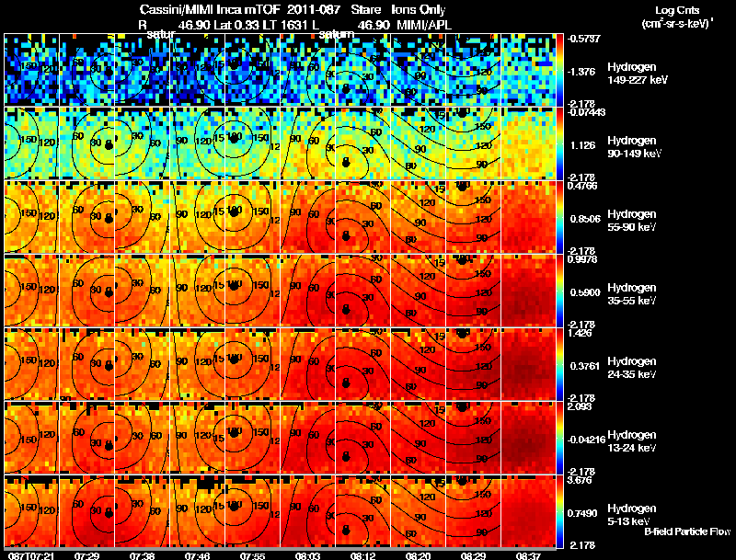Screen dimensions: 736x560
Task: Click the 07:29 time axis label
Action: click(x=86, y=556)
